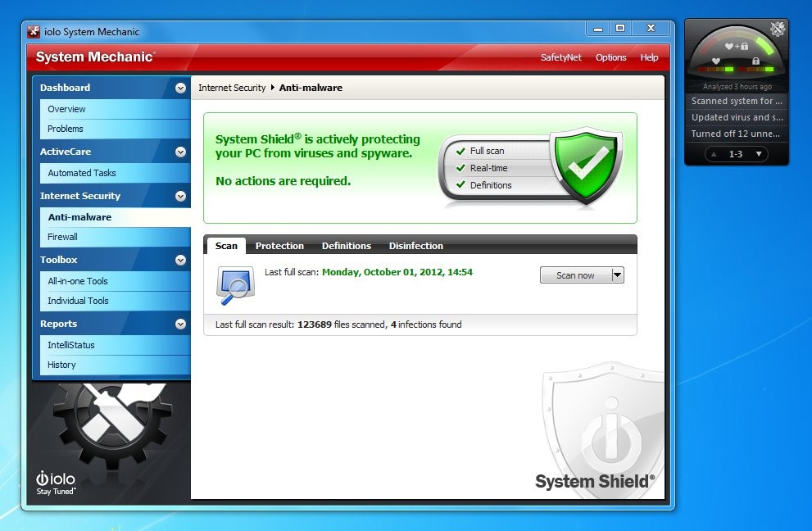Image resolution: width=812 pixels, height=531 pixels.
Task: Collapse the Internet Security section
Action: (x=180, y=197)
